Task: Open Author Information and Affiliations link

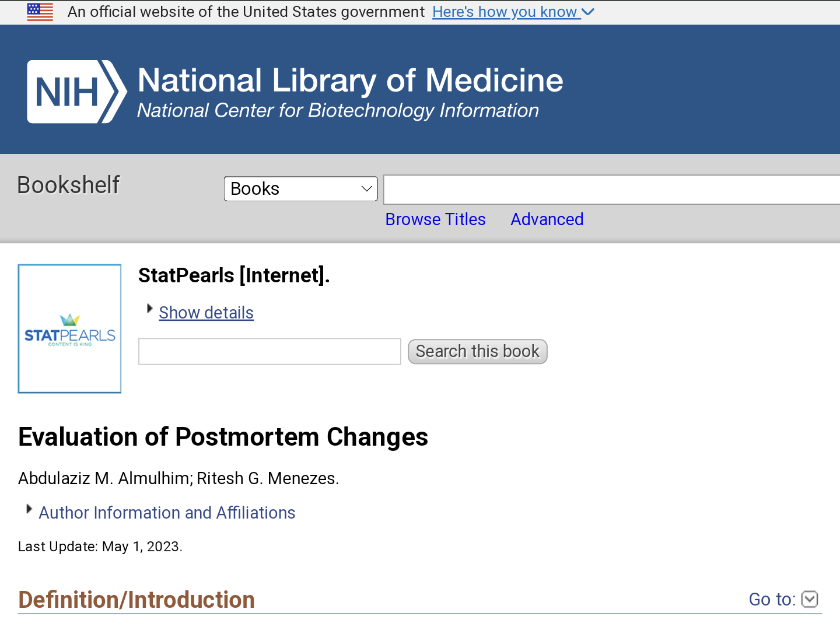Action: coord(167,513)
